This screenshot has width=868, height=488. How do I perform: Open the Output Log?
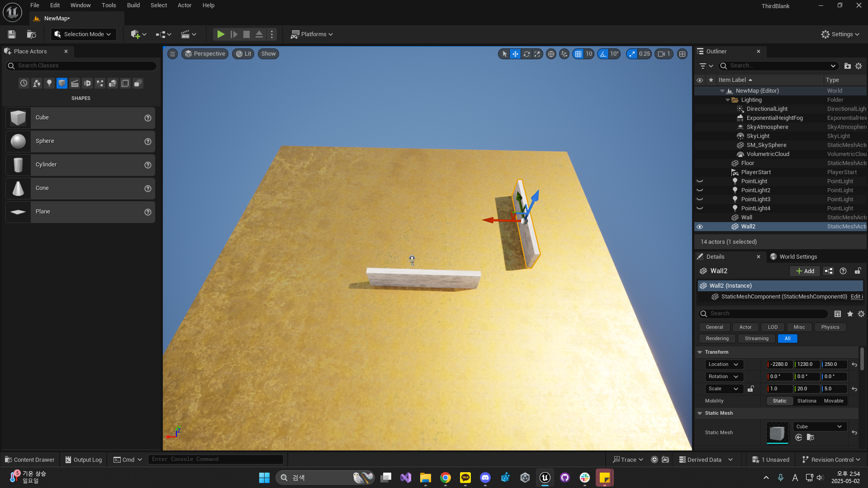point(84,460)
